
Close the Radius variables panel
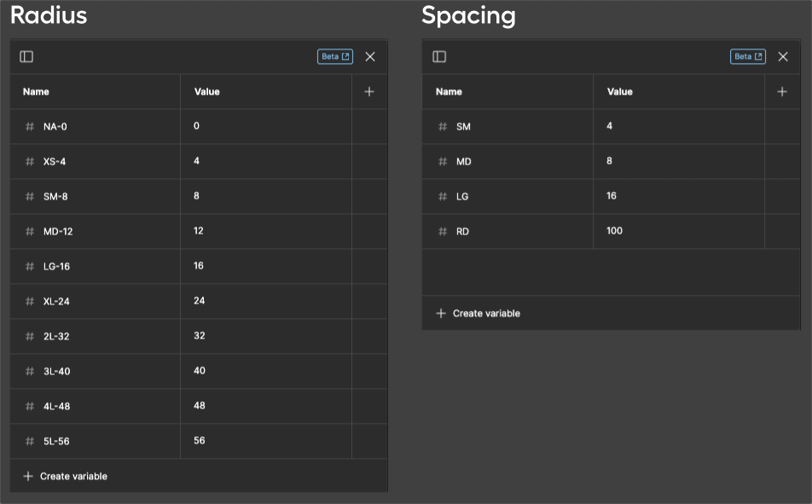370,56
